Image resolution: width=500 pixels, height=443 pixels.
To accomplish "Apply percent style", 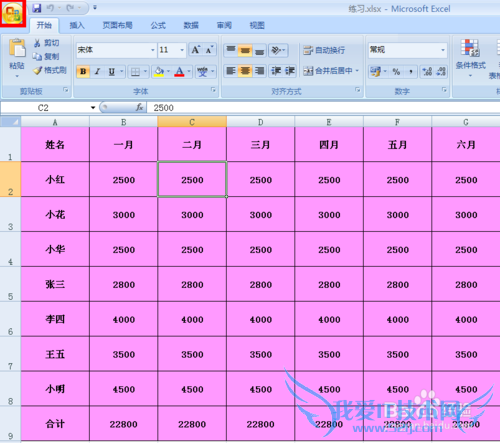I will [x=396, y=71].
